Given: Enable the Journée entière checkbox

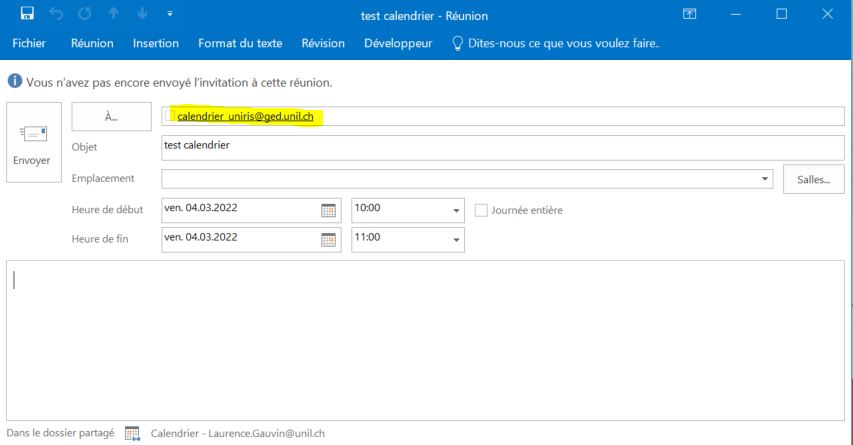Looking at the screenshot, I should point(481,210).
